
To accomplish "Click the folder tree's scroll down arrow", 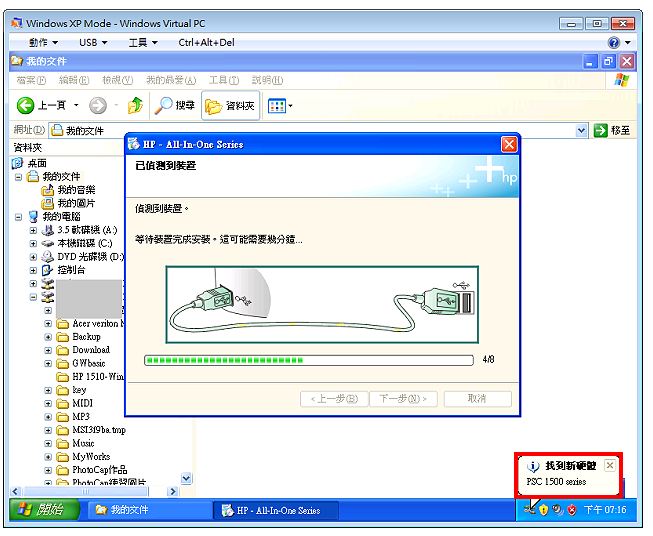I will click(x=186, y=479).
